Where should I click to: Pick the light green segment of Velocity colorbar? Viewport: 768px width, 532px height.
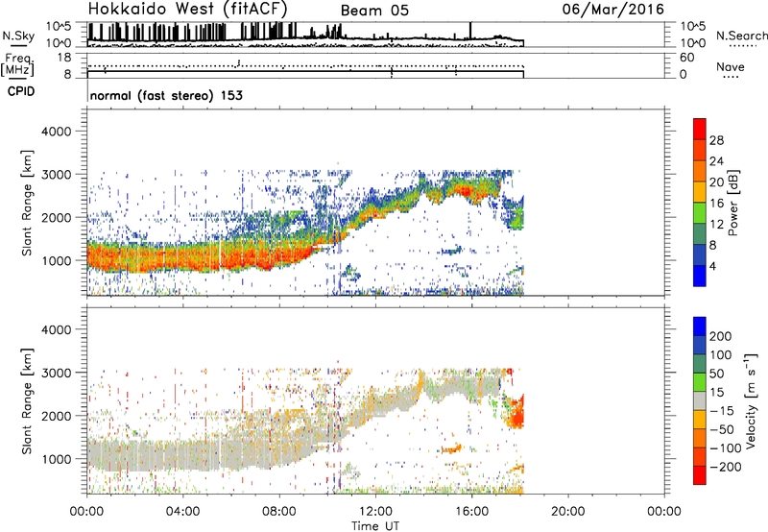coord(700,382)
